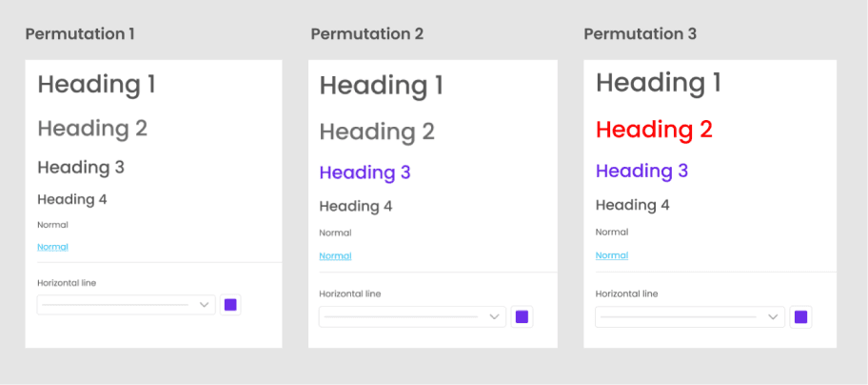Open the horizontal line dropdown in Permutation 2
Viewport: 868px width, 385px height.
412,317
